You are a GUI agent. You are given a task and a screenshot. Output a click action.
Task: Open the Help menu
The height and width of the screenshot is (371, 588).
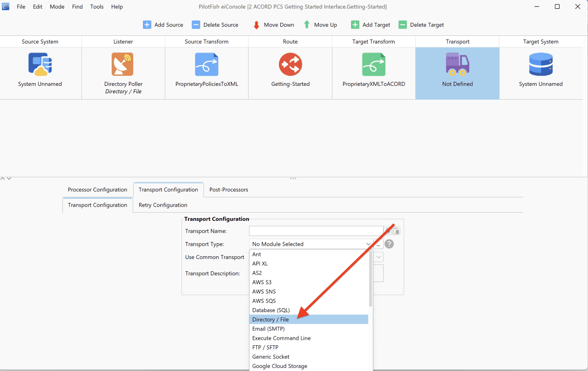(117, 7)
